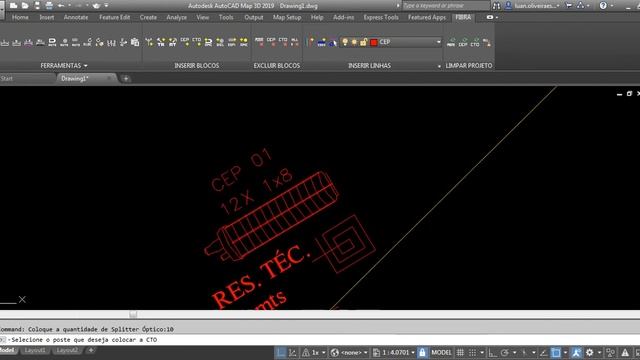Click the print icon in the quick access toolbar
Image resolution: width=640 pixels, height=360 pixels.
[49, 6]
